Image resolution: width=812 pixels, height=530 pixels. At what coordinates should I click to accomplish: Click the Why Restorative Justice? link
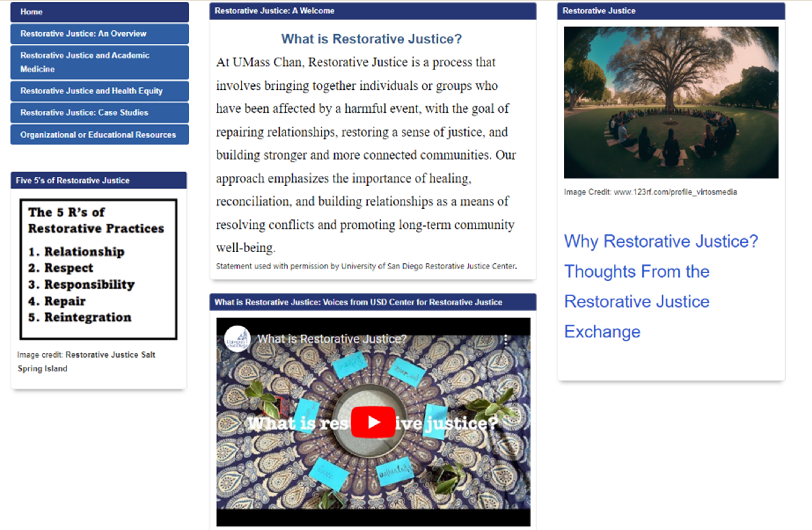point(660,242)
